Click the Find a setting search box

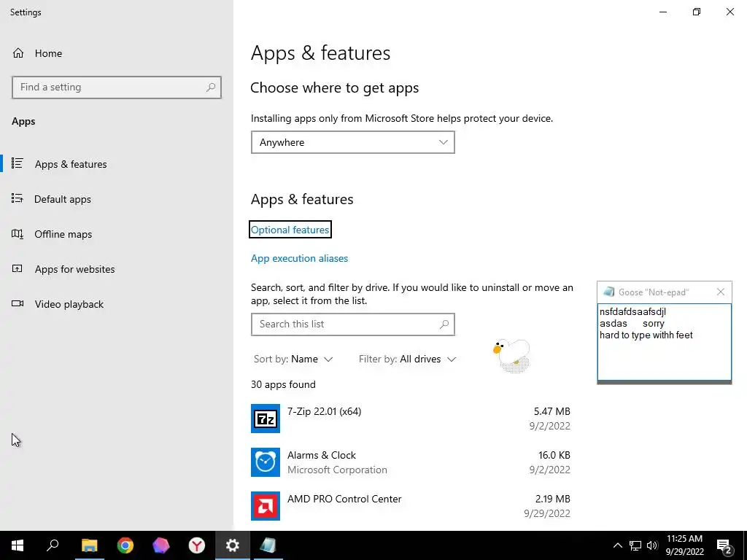pyautogui.click(x=117, y=87)
